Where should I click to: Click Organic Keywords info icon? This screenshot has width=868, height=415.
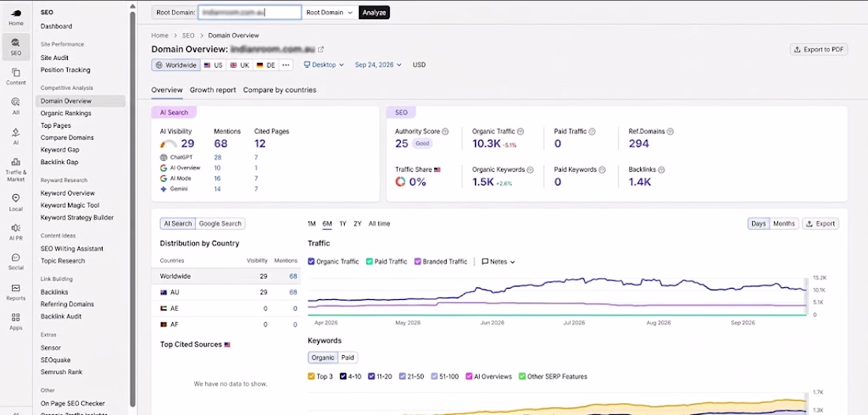point(529,170)
